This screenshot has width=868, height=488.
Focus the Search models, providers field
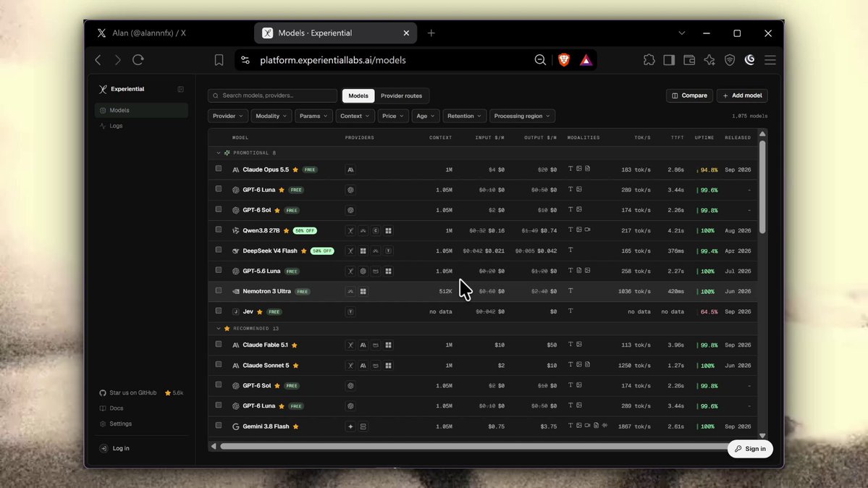click(x=272, y=96)
